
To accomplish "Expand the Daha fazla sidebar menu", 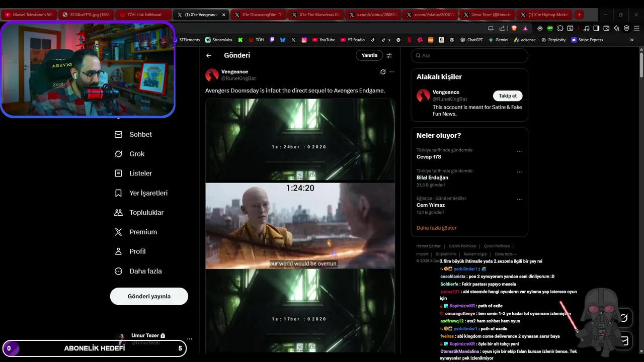I will tap(138, 271).
